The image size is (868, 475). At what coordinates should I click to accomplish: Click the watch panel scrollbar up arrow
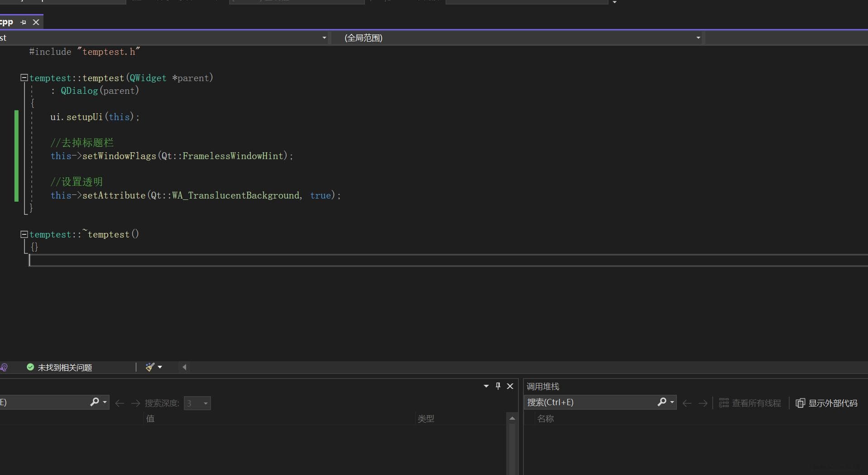pyautogui.click(x=512, y=418)
